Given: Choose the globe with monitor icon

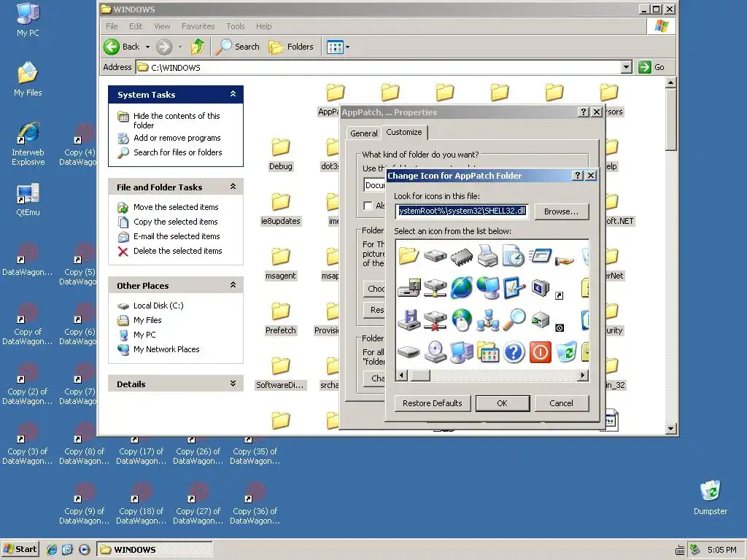Looking at the screenshot, I should (488, 287).
